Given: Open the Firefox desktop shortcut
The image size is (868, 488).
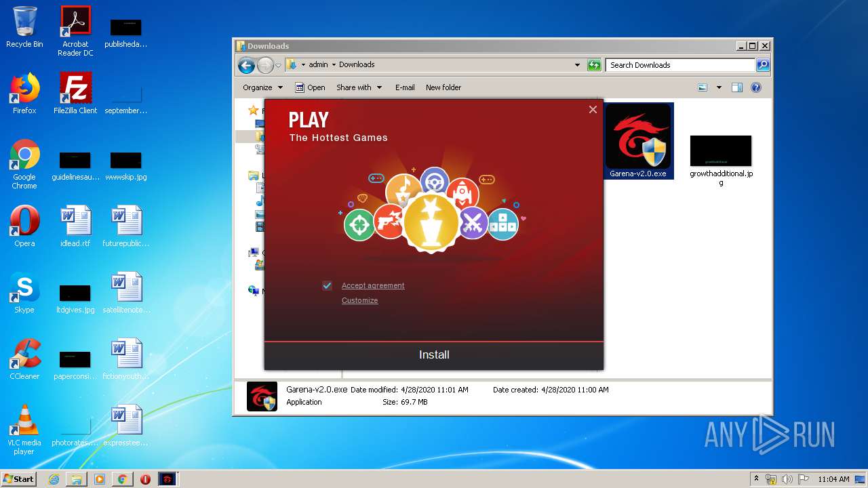Looking at the screenshot, I should point(24,94).
